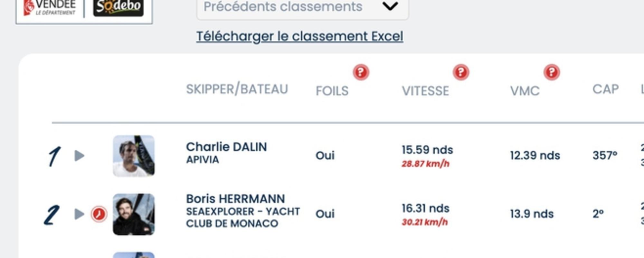644x258 pixels.
Task: Open Charlie Dalin's portrait photo
Action: click(x=134, y=156)
